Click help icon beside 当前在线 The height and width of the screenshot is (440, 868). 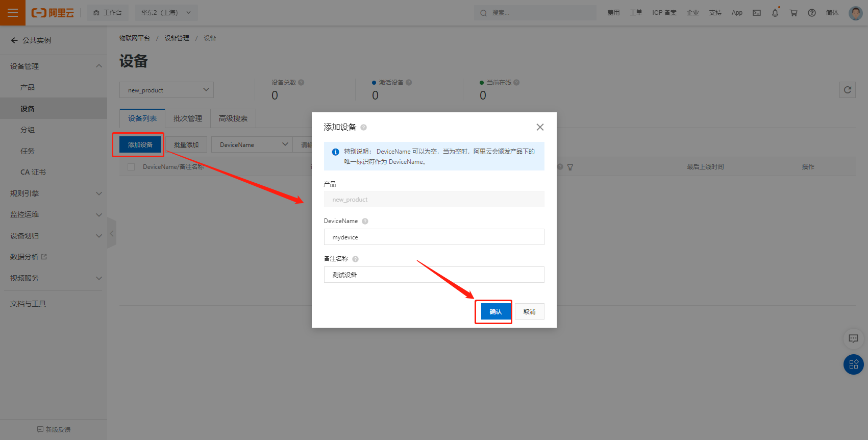click(516, 83)
